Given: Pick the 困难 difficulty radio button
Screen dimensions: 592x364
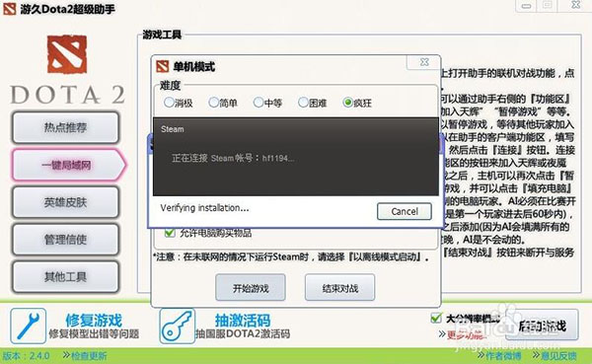Looking at the screenshot, I should pyautogui.click(x=303, y=103).
